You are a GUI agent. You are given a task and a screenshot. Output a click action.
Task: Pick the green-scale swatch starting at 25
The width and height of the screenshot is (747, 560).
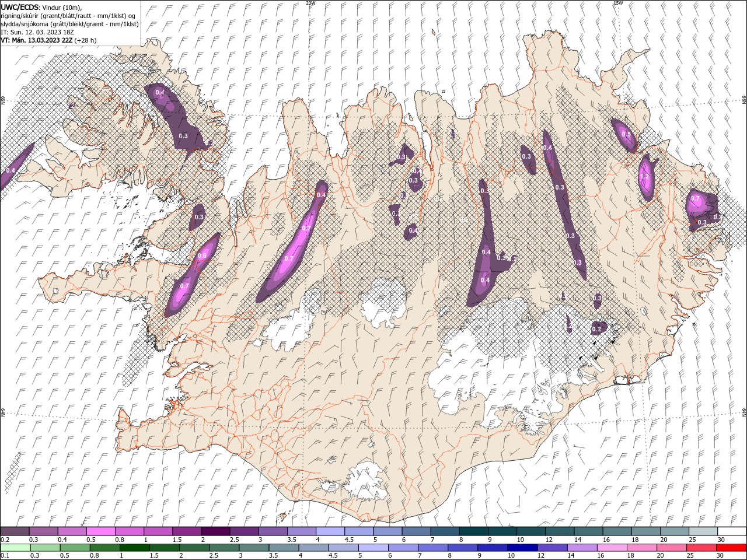701,548
